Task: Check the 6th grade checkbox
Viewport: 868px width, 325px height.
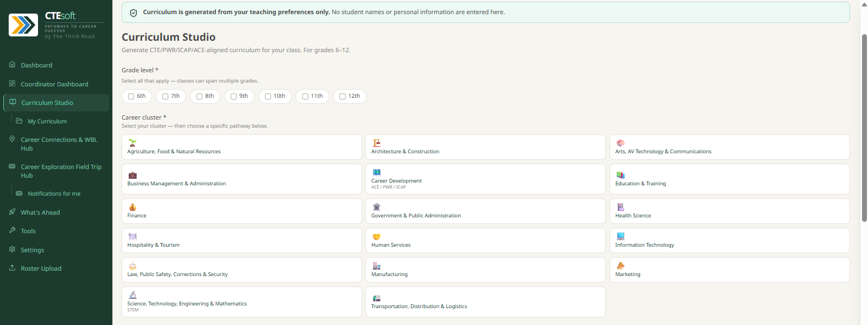Action: [x=131, y=96]
